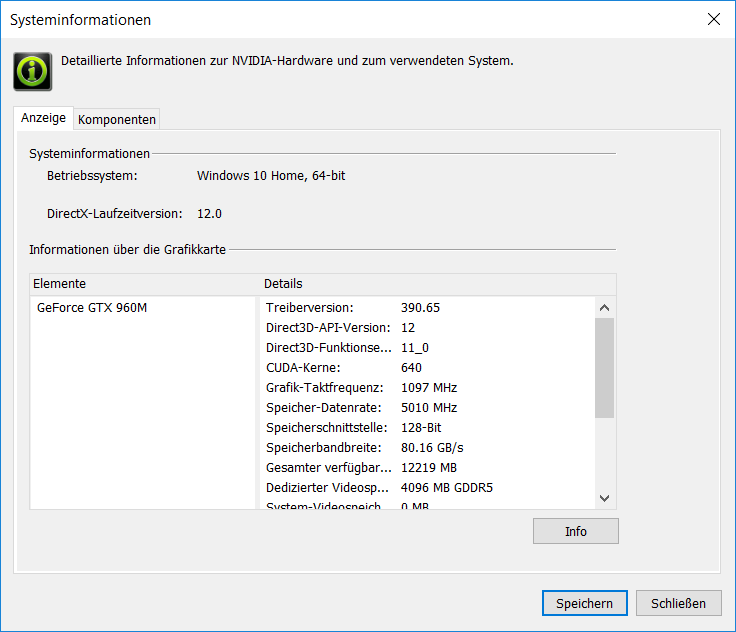Click the details list scrollbar thumb

(x=605, y=368)
